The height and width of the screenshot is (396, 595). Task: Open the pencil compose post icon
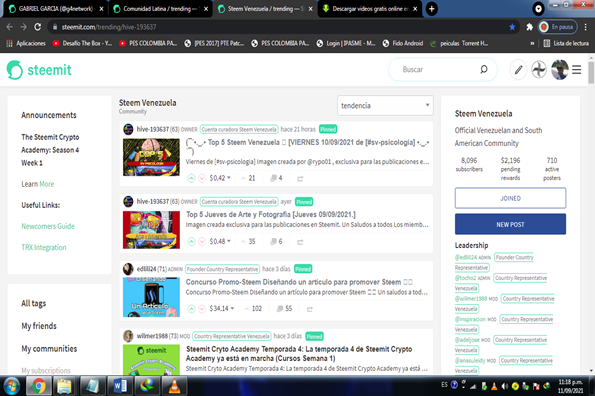[x=518, y=70]
